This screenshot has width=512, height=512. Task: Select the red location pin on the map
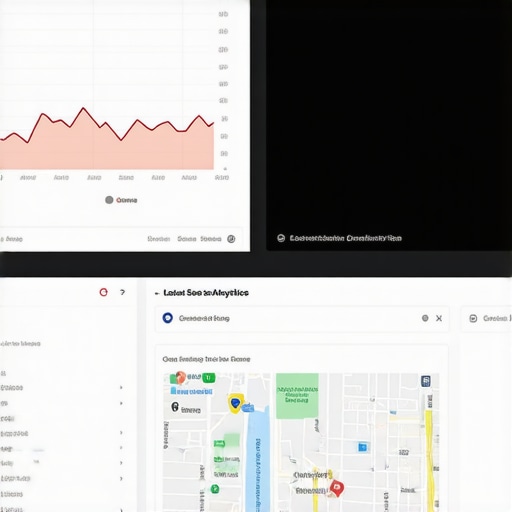click(337, 488)
